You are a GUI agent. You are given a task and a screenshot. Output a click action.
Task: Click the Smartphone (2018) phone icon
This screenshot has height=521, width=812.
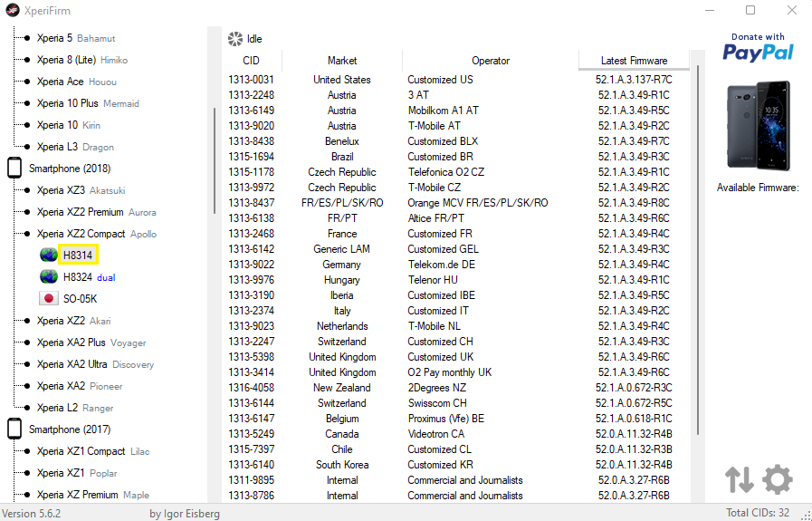coord(14,169)
